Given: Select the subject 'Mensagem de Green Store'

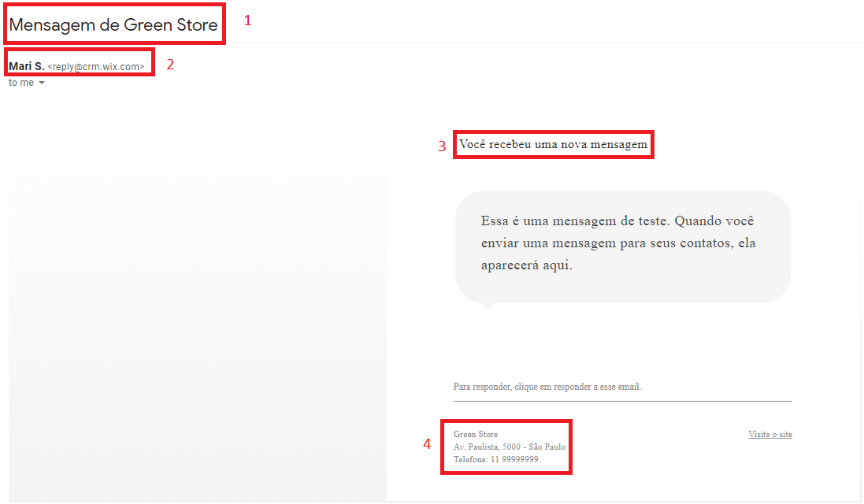Looking at the screenshot, I should (113, 24).
